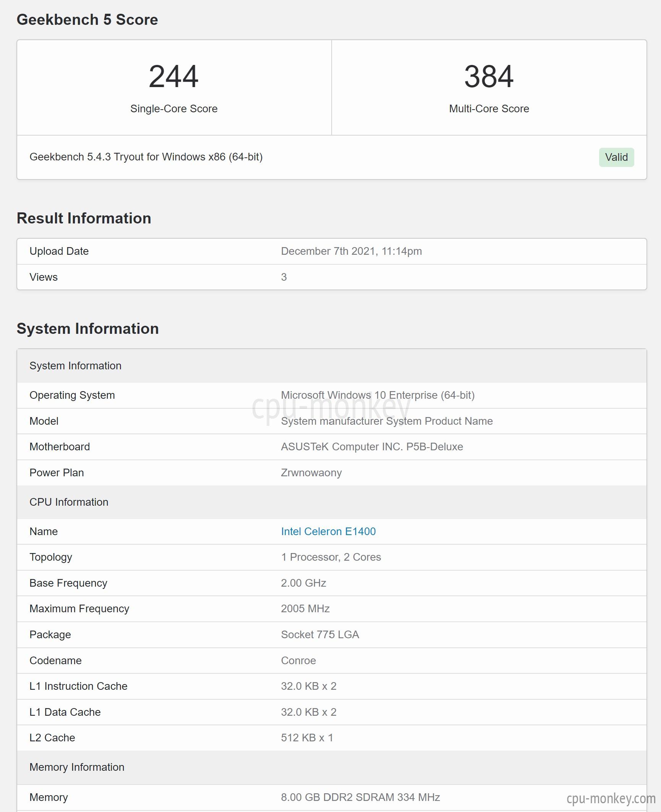The width and height of the screenshot is (661, 812).
Task: Select the Conroe codename value
Action: pyautogui.click(x=298, y=660)
